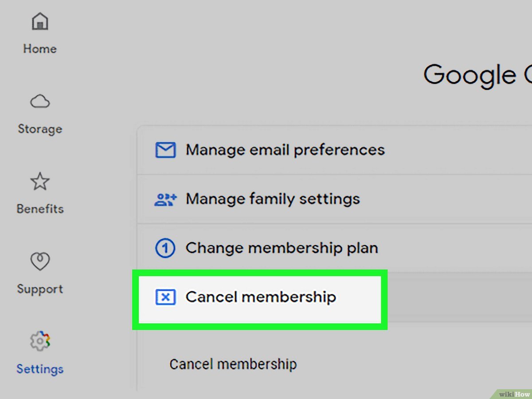Select the Home icon in the sidebar
Image resolution: width=532 pixels, height=399 pixels.
click(39, 21)
